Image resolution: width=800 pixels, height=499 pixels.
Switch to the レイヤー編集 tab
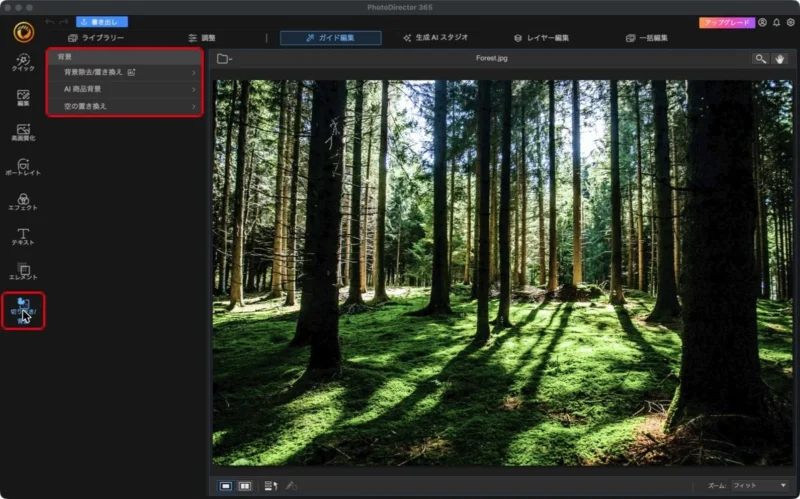tap(541, 38)
